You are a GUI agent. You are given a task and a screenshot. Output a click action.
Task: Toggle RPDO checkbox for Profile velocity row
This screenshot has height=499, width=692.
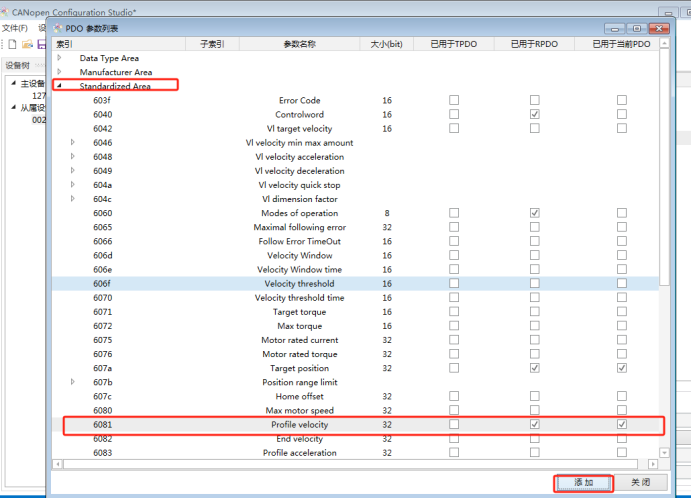pyautogui.click(x=534, y=424)
